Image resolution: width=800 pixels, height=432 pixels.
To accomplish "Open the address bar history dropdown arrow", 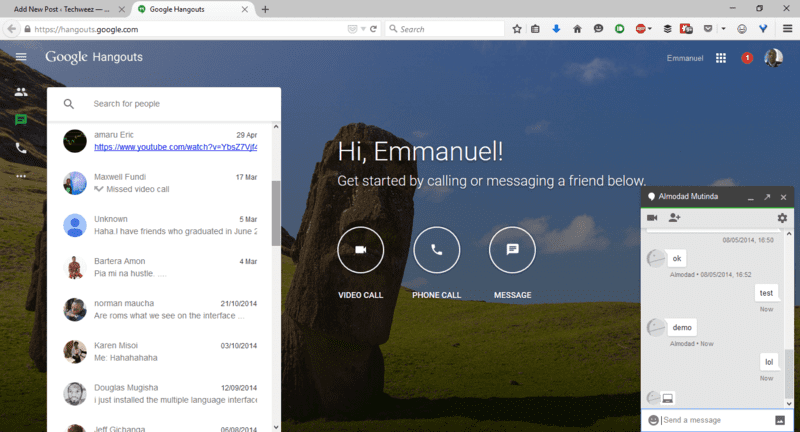I will [x=363, y=29].
